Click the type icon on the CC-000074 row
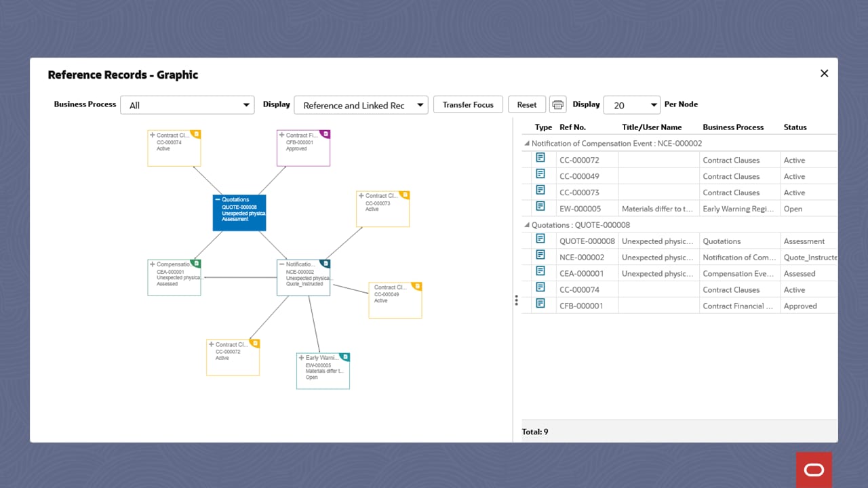Image resolution: width=868 pixels, height=488 pixels. [540, 289]
